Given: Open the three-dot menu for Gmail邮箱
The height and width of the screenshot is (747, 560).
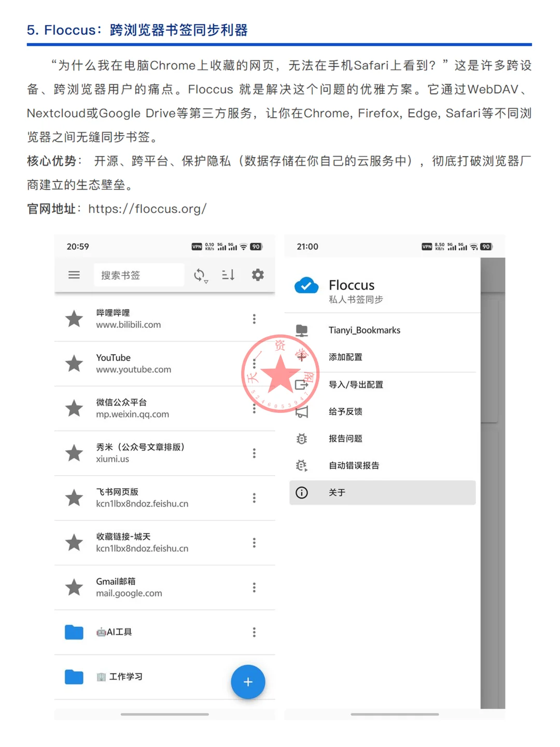Looking at the screenshot, I should pos(254,587).
